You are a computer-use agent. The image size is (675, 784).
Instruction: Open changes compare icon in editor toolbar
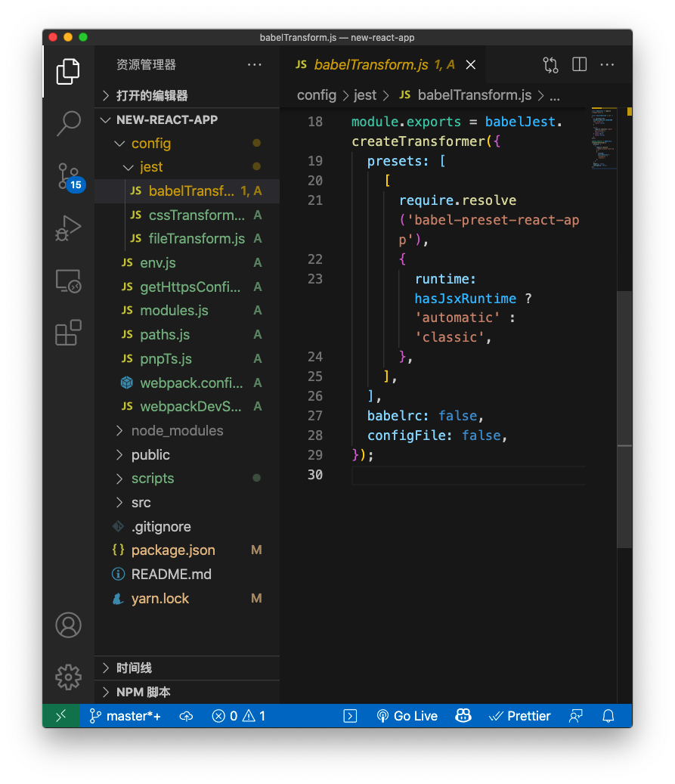tap(550, 65)
